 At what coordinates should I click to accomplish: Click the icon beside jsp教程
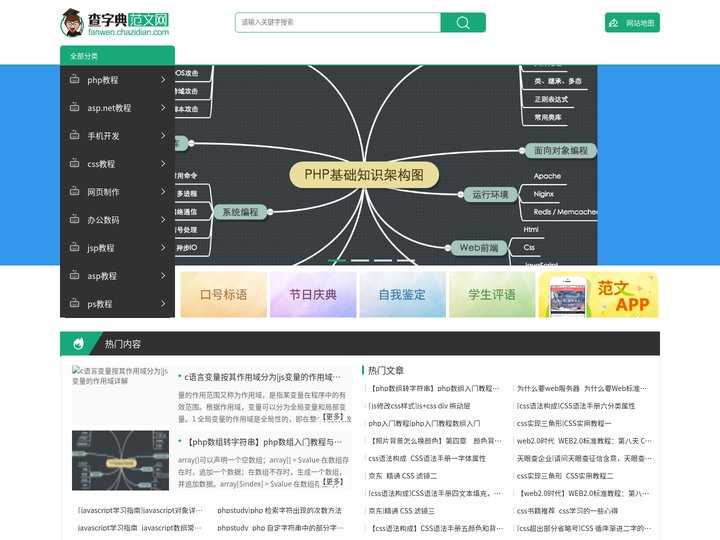(x=74, y=248)
